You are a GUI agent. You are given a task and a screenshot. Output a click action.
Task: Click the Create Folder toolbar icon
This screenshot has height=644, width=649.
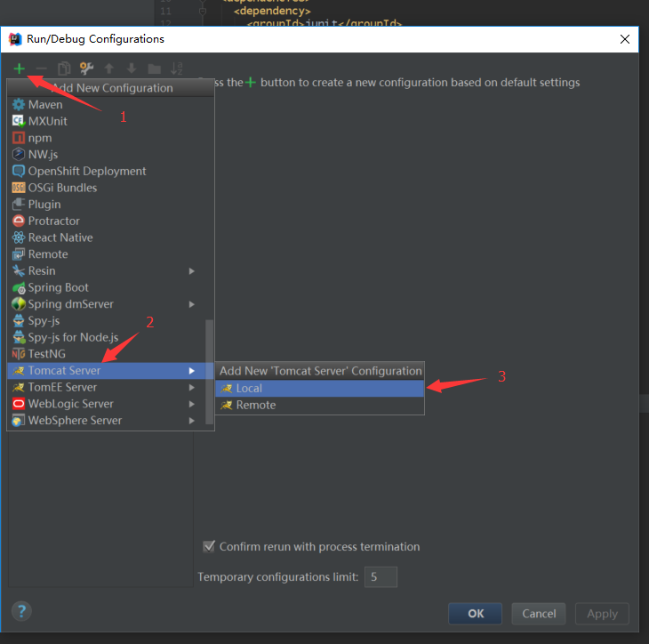click(155, 68)
